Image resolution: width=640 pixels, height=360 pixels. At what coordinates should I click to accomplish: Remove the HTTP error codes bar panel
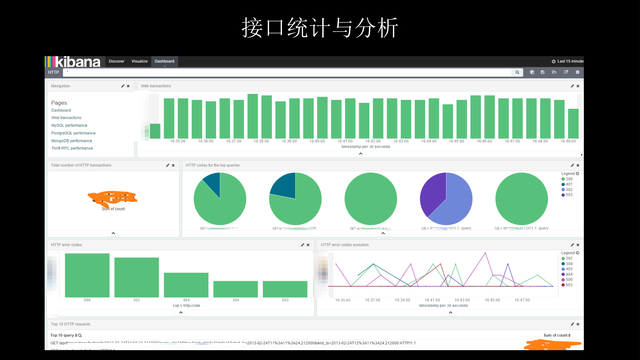(x=308, y=245)
